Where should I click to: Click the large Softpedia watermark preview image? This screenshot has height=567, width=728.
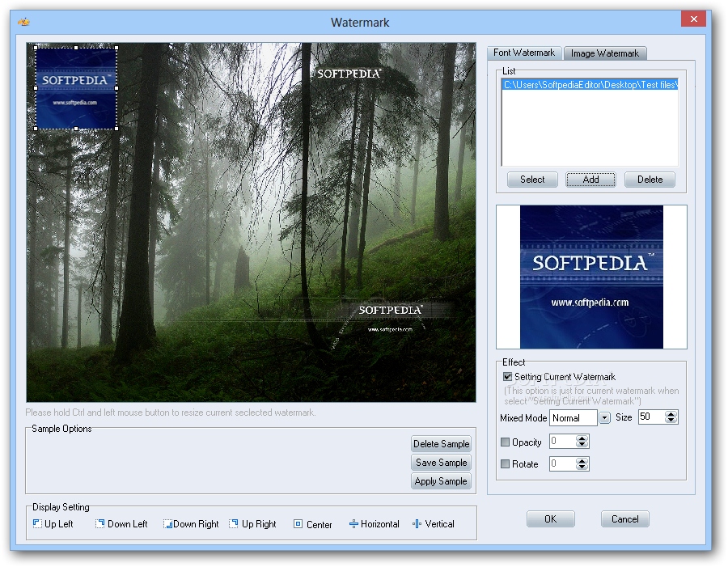[x=591, y=277]
